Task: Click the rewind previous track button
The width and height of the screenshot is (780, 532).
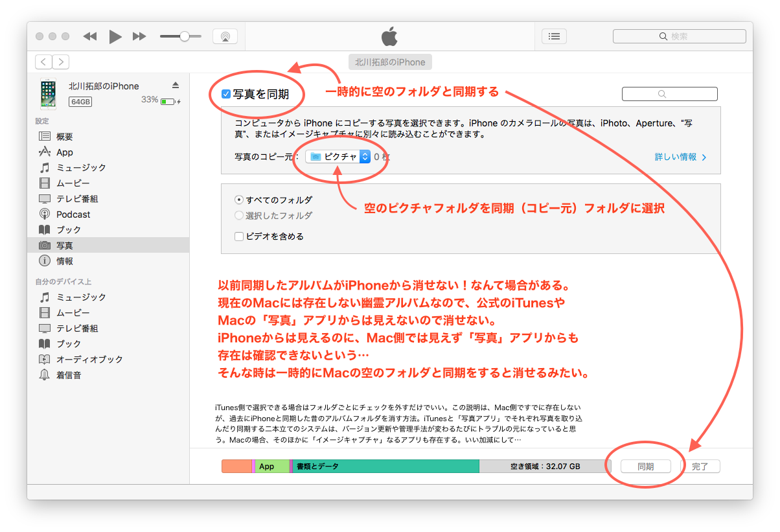Action: click(90, 37)
